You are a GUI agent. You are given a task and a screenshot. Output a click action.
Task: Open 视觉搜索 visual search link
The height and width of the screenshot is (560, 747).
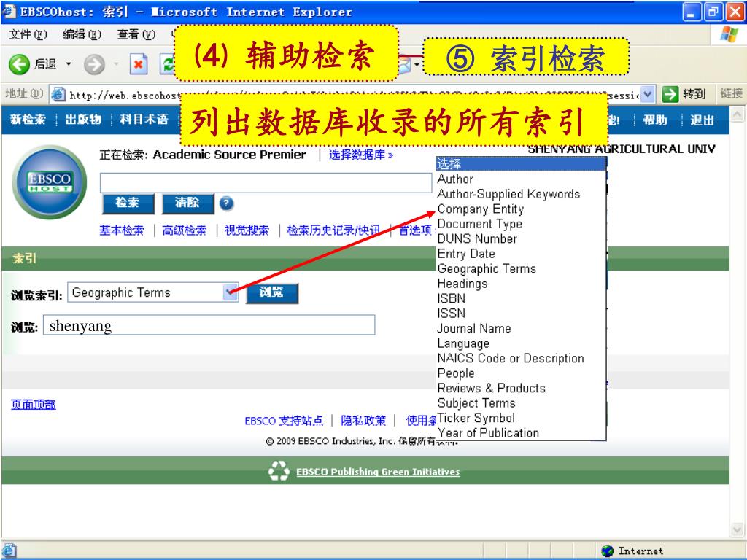(247, 230)
